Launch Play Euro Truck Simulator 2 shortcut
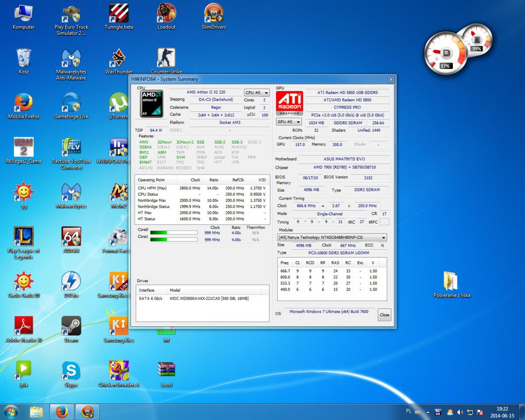Viewport: 525px width, 420px height. click(71, 20)
